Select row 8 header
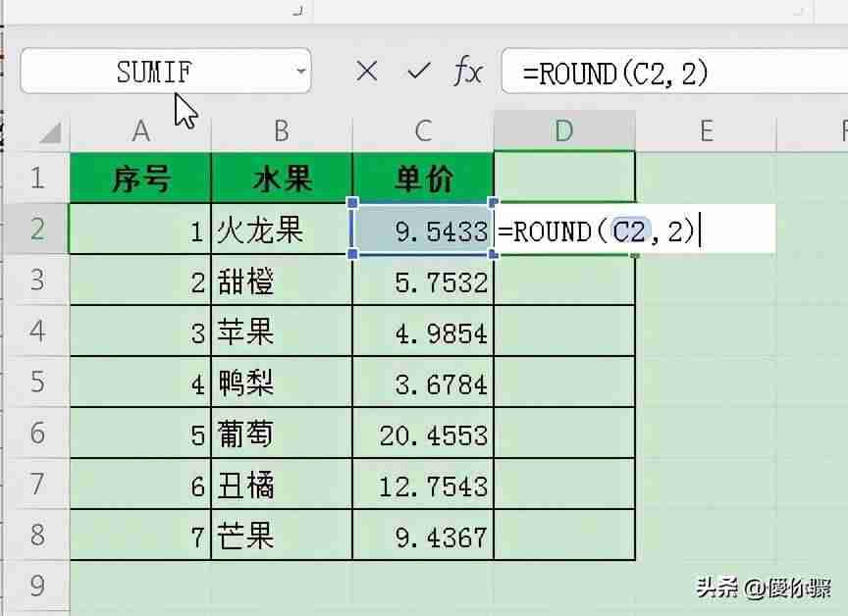 (36, 535)
